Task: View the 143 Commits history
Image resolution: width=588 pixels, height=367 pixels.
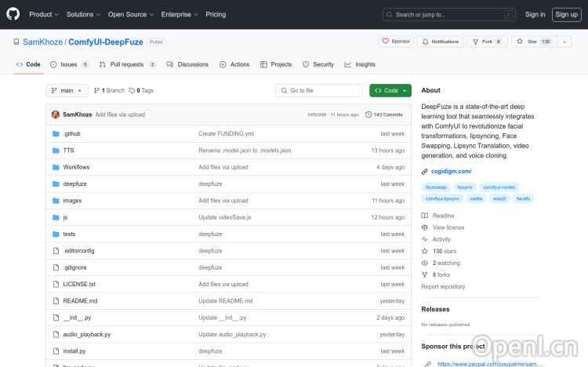Action: point(384,114)
